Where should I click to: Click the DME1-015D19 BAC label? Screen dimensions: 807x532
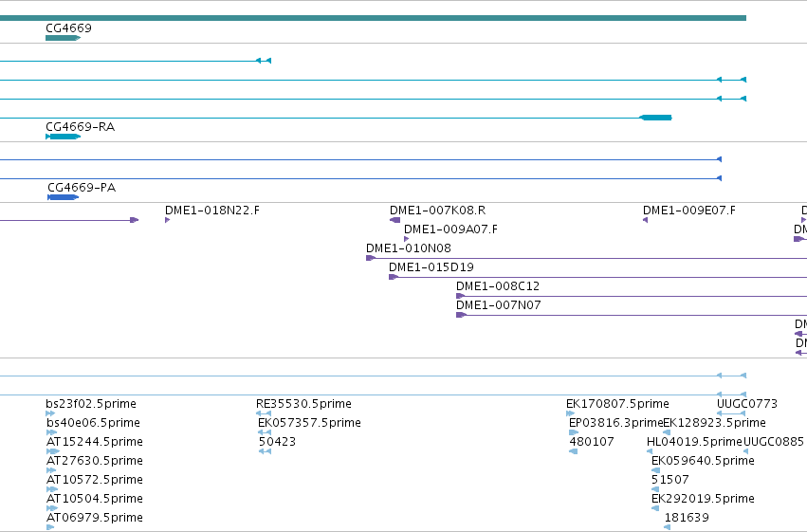pos(431,267)
